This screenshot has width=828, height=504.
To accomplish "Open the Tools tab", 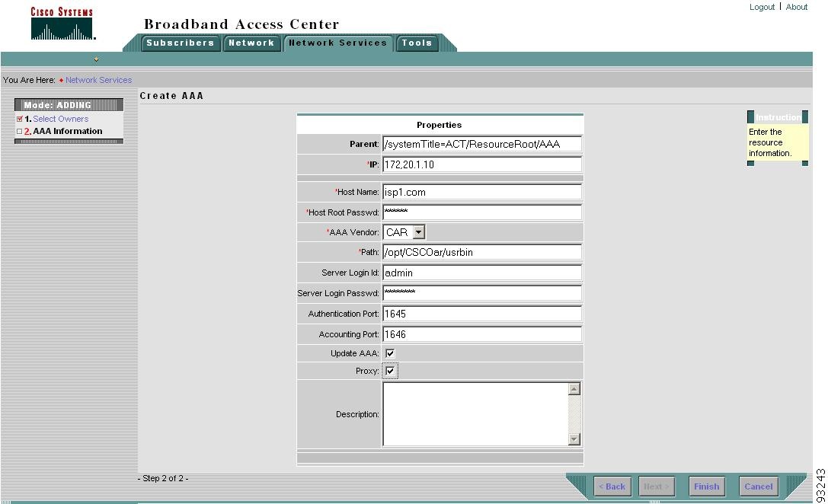I will 417,43.
